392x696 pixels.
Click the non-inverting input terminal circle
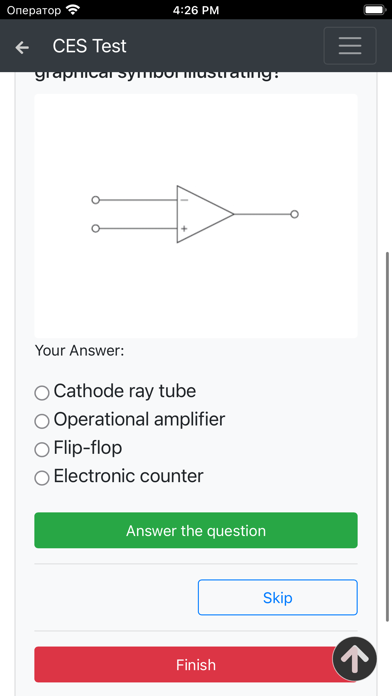click(95, 229)
